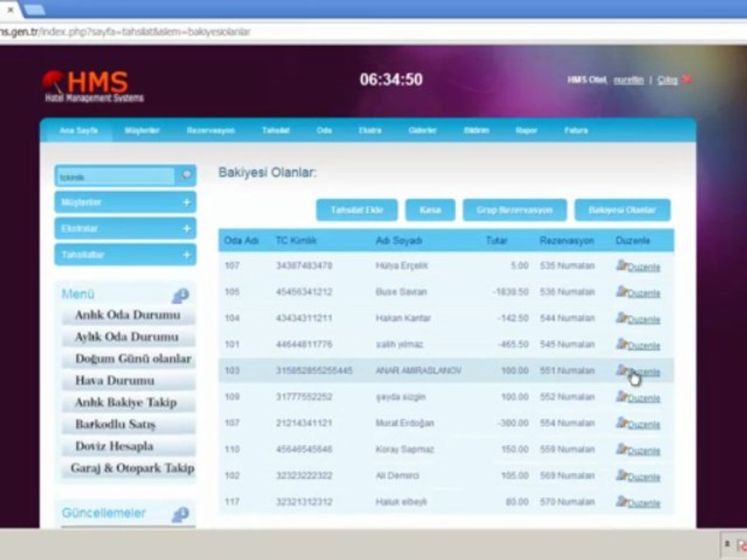The width and height of the screenshot is (747, 560).
Task: Click the Güncellemeler panel bubble icon
Action: pos(181,514)
